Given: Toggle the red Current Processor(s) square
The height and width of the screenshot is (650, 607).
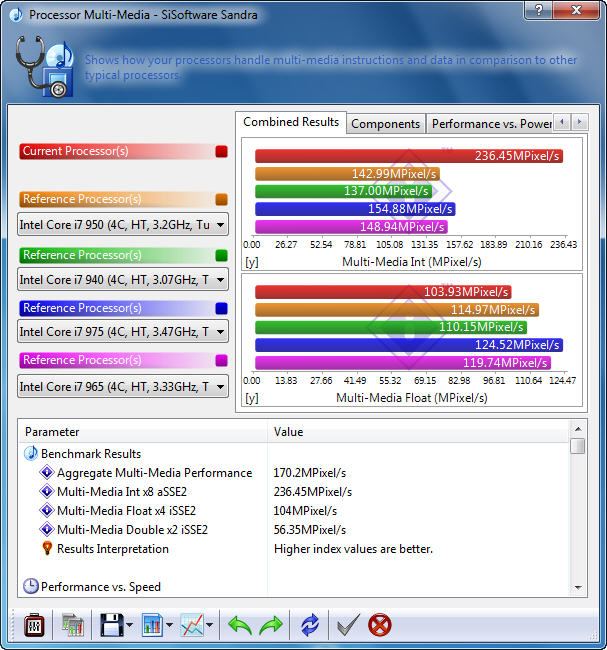Looking at the screenshot, I should [221, 151].
